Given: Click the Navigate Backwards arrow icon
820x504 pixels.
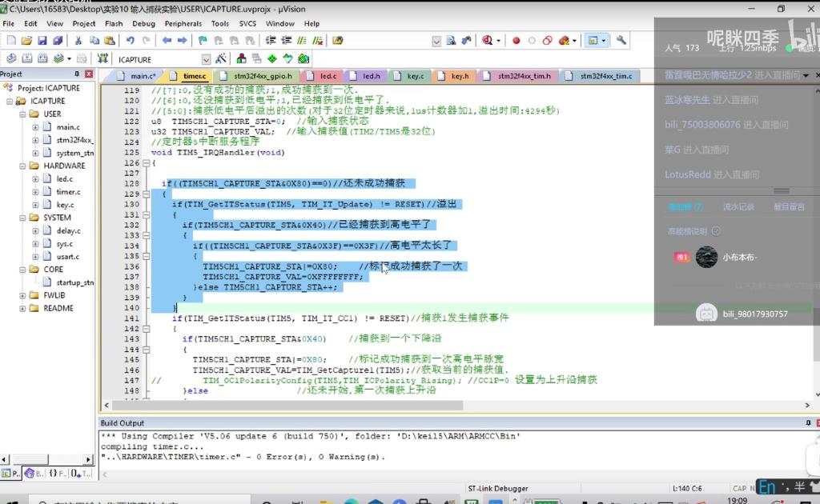Looking at the screenshot, I should tap(167, 40).
